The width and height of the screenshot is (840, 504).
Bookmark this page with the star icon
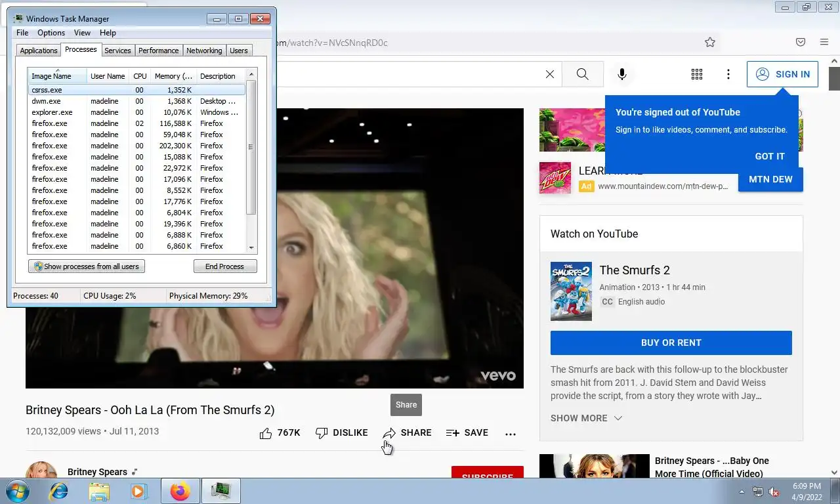(x=709, y=42)
